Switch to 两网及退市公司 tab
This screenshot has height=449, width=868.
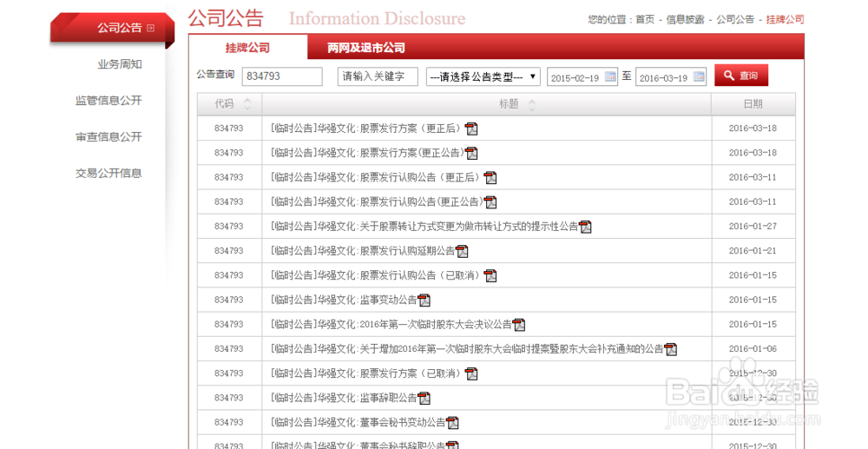click(x=366, y=48)
